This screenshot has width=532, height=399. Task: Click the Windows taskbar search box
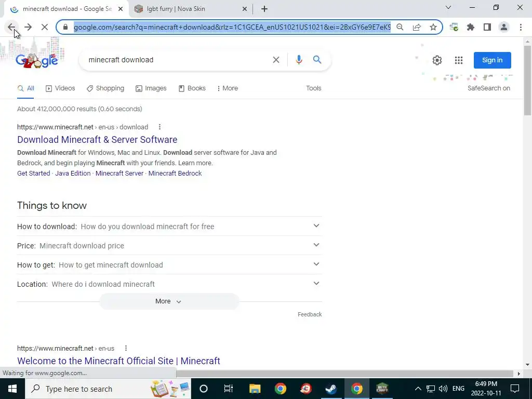click(x=108, y=389)
